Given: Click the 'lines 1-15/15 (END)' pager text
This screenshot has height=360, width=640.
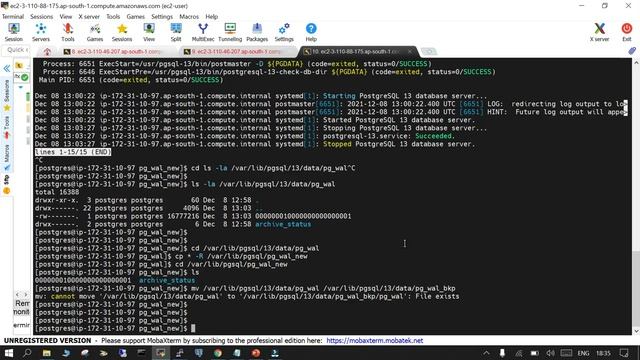Looking at the screenshot, I should [73, 152].
